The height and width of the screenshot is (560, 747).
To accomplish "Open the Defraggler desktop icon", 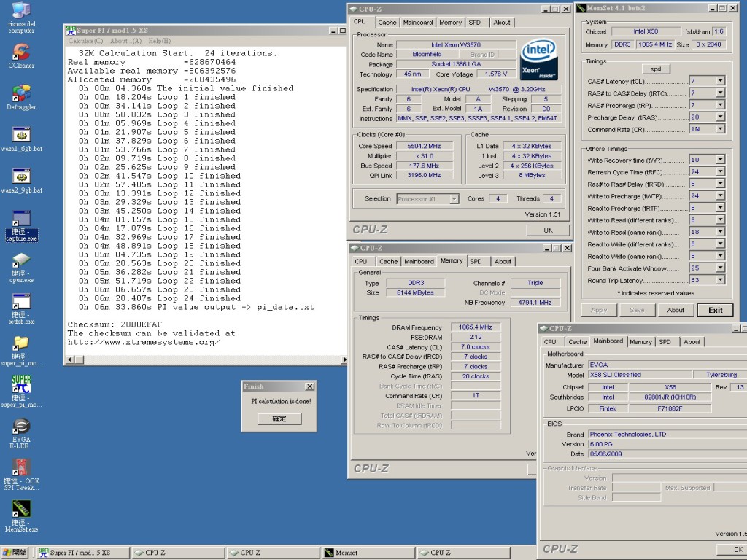I will (21, 98).
